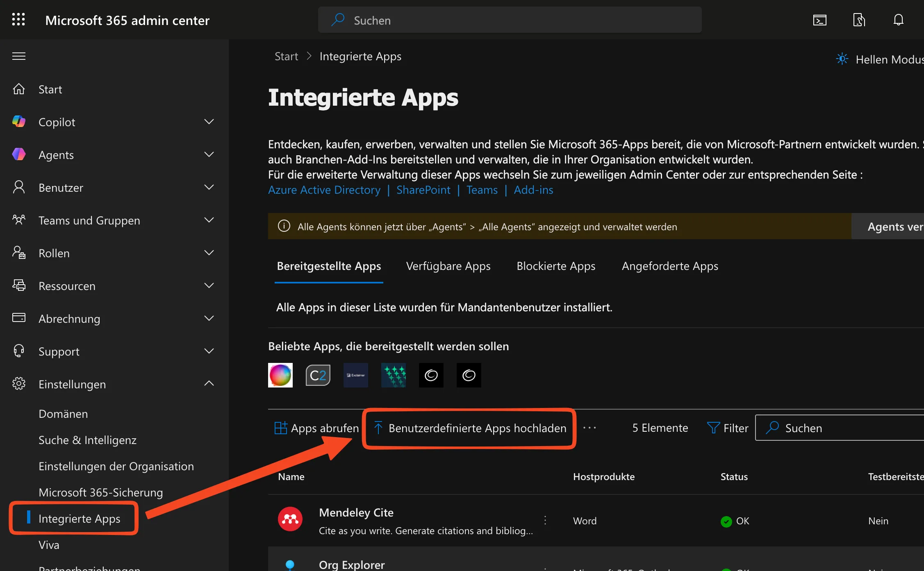Switch to Hellen Modus light mode
Screen dimensions: 924x571
pyautogui.click(x=842, y=59)
